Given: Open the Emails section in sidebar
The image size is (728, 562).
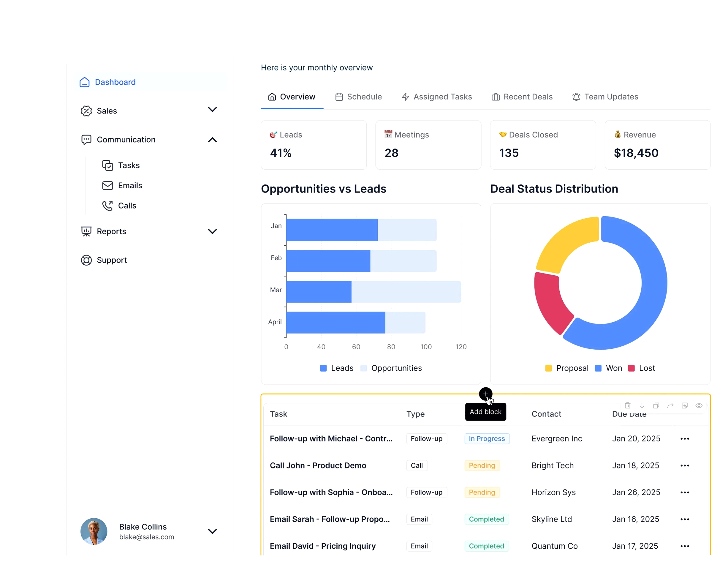Looking at the screenshot, I should (130, 185).
